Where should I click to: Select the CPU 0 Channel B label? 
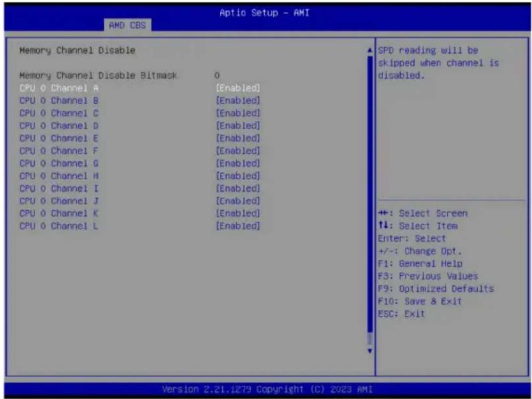tap(59, 100)
